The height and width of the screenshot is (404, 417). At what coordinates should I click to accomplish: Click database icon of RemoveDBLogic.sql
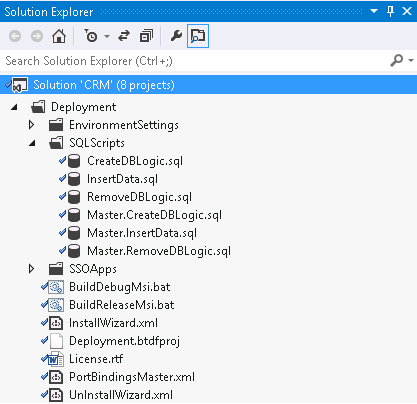(74, 197)
